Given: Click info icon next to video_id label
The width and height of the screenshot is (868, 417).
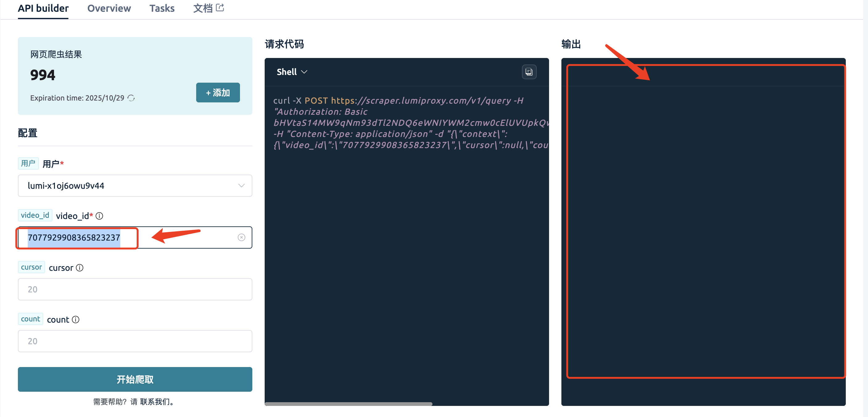Looking at the screenshot, I should (x=99, y=216).
